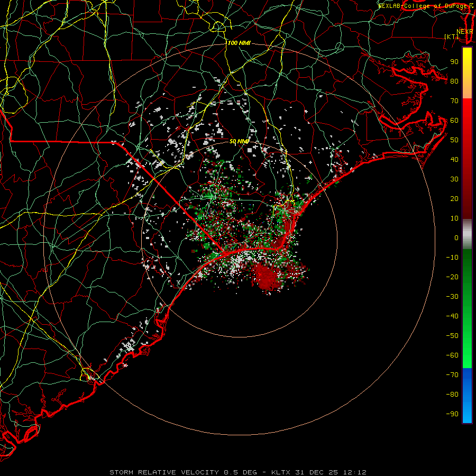
Task: Click the 80 value on the velocity scale
Action: pyautogui.click(x=454, y=81)
